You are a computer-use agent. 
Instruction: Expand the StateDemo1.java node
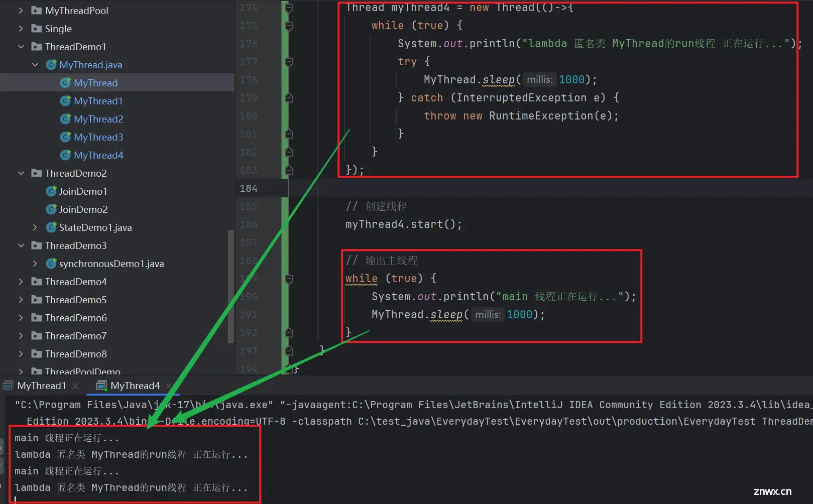(35, 227)
